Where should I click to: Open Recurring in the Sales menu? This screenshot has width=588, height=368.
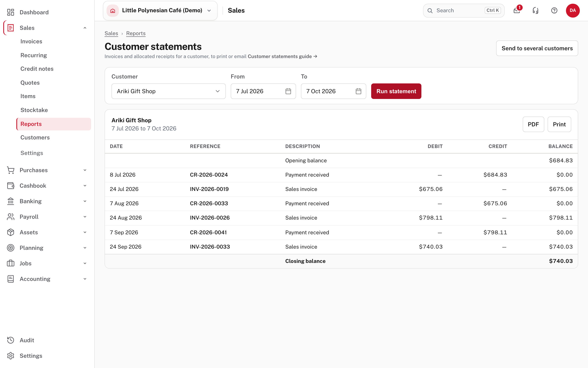point(33,55)
